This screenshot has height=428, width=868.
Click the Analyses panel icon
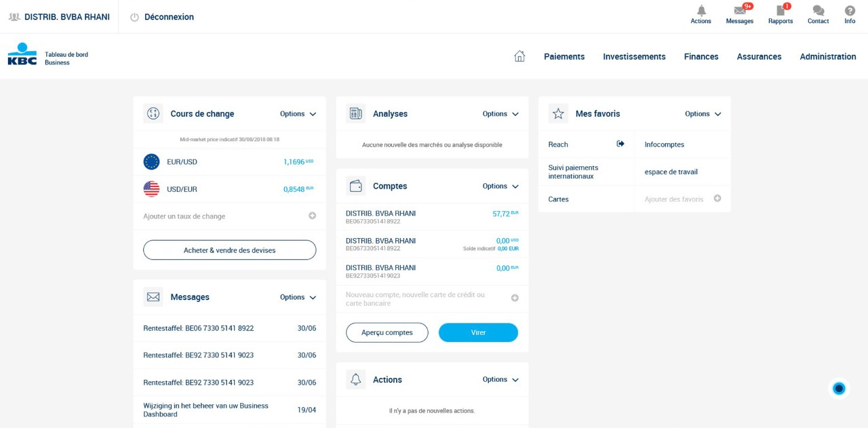point(356,114)
